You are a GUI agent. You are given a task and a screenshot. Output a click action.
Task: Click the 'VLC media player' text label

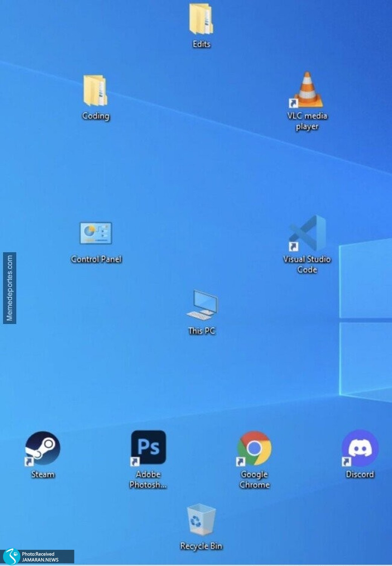307,121
